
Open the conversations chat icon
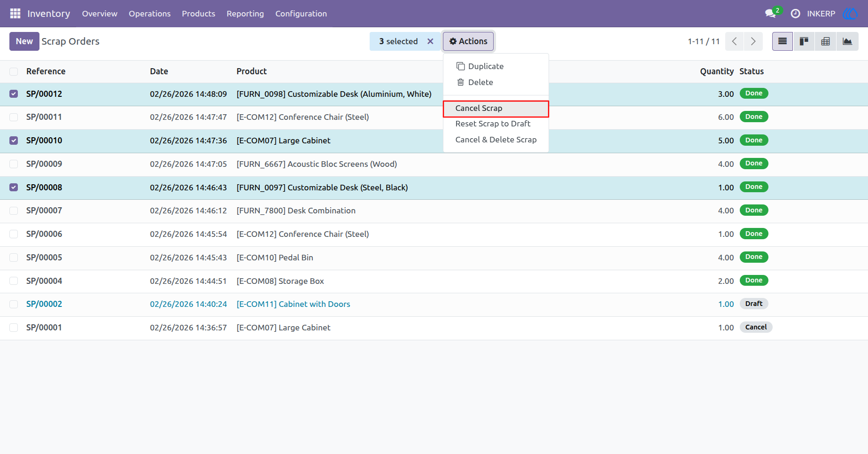point(770,14)
